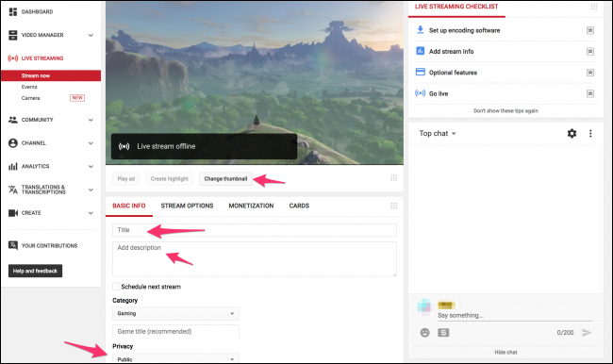Screen dimensions: 613x364
Task: Click the Channel account icon
Action: tap(13, 143)
